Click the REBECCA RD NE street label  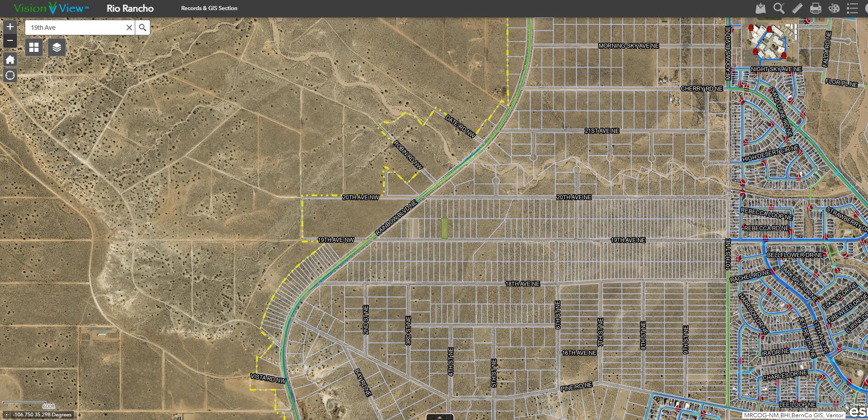(767, 228)
